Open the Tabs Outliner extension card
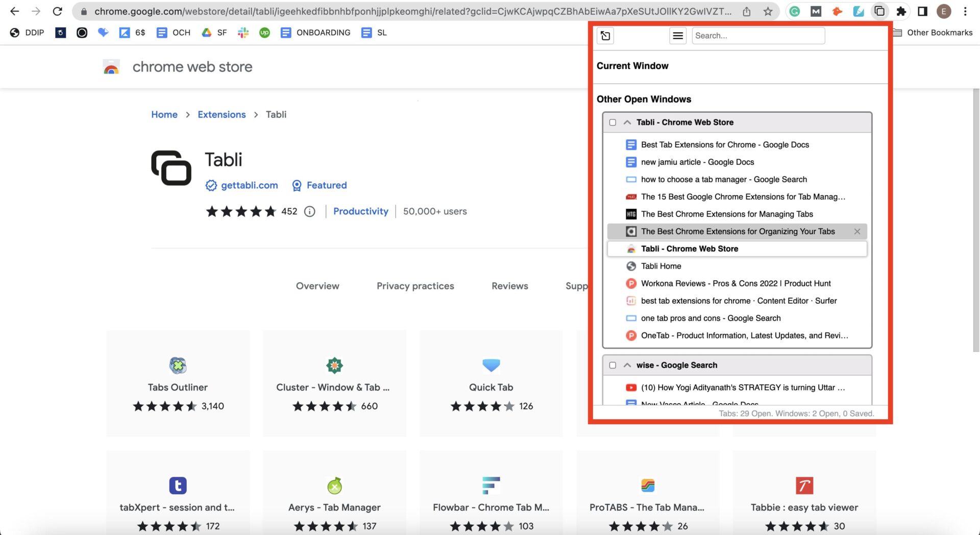The image size is (980, 535). (178, 383)
